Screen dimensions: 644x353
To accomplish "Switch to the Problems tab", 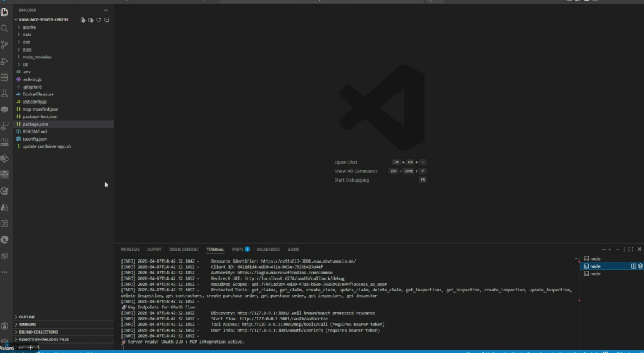I will tap(130, 249).
